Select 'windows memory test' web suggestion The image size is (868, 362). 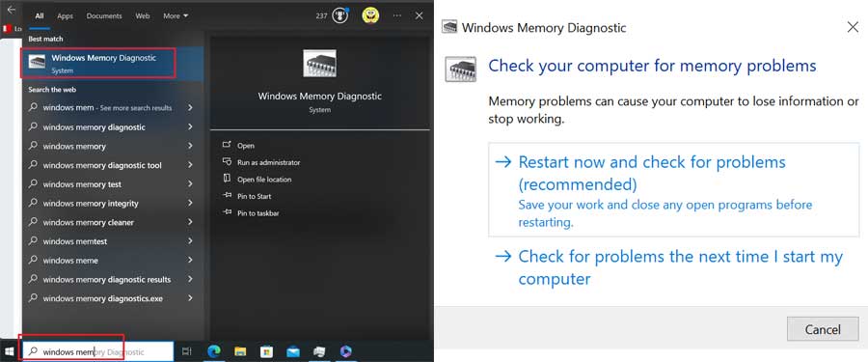pyautogui.click(x=82, y=184)
